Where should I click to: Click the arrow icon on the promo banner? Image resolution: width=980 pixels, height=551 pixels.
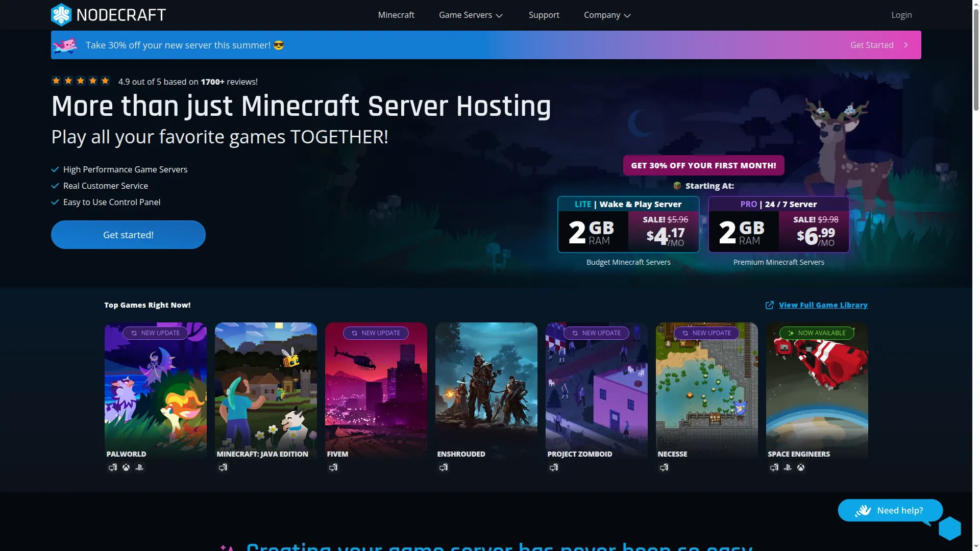tap(906, 45)
